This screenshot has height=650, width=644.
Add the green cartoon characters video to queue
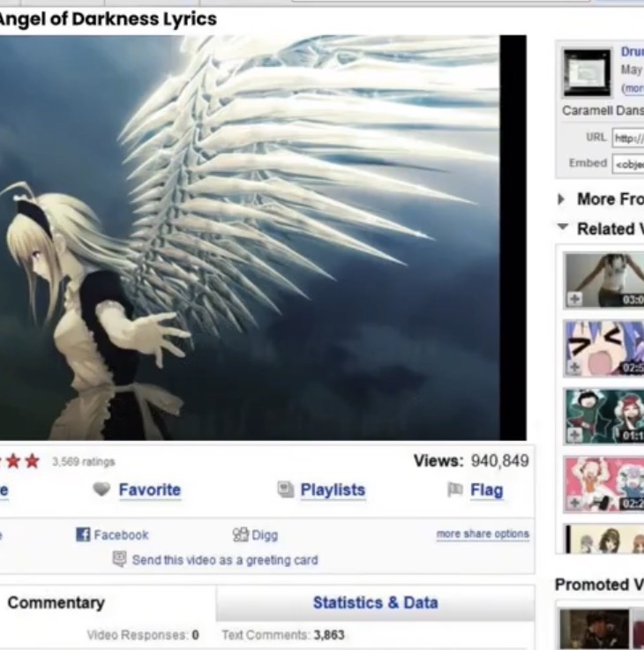(x=574, y=435)
